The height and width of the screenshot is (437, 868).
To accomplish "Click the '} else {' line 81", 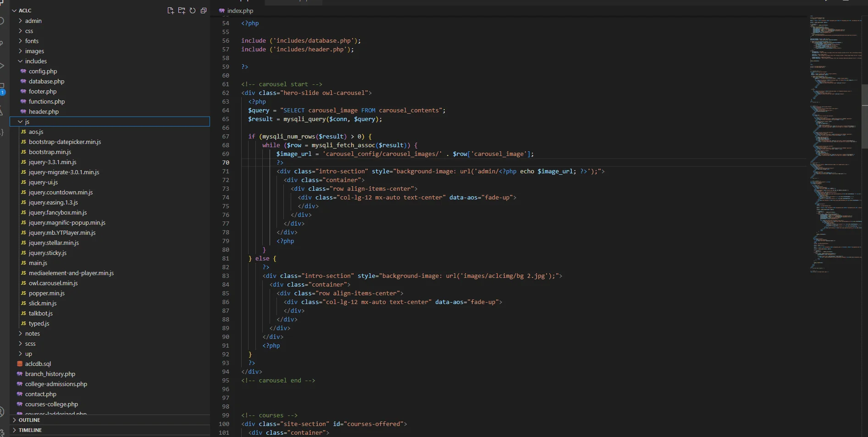I will click(x=262, y=258).
